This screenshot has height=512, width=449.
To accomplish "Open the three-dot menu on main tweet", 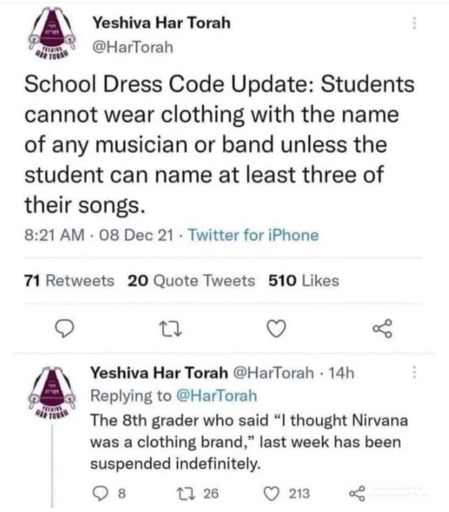I will pos(414,23).
